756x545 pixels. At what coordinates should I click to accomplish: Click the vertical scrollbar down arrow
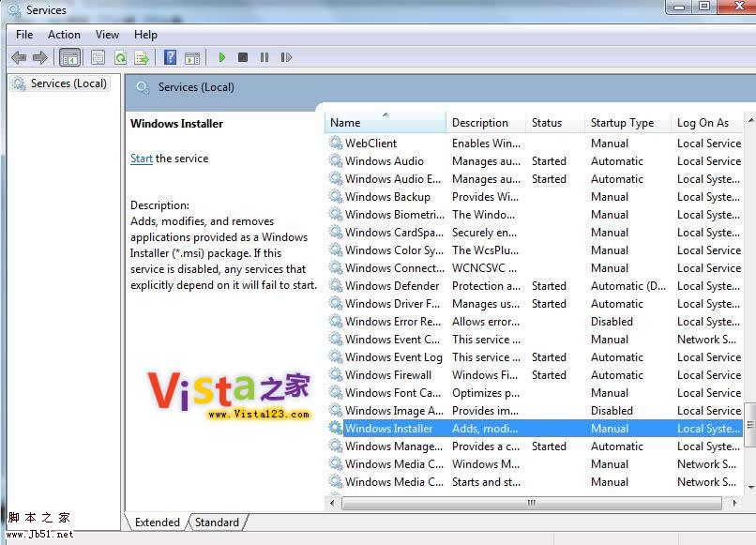[x=751, y=487]
